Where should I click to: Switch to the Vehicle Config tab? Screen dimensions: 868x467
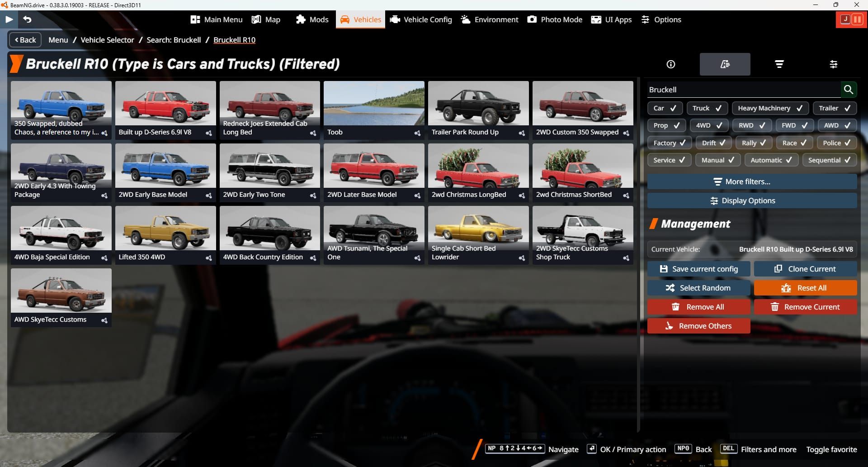(x=420, y=19)
